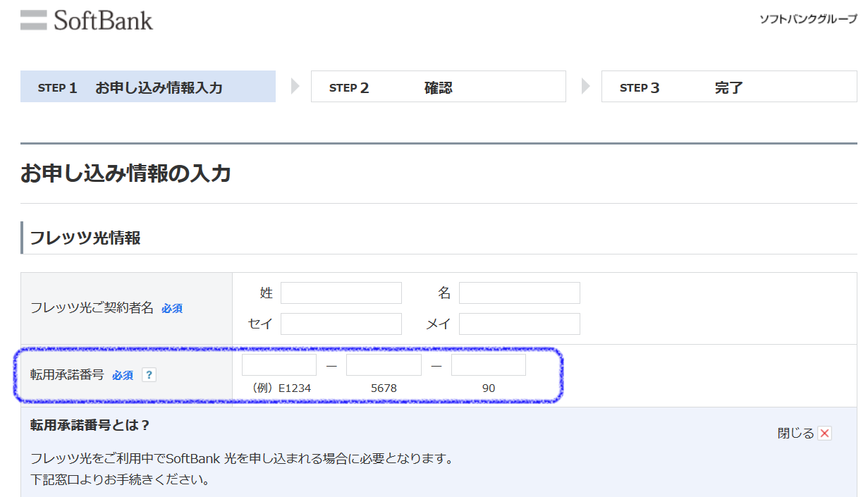Click third 転用承諾番号 field above 90
This screenshot has height=497, width=868.
(x=489, y=364)
